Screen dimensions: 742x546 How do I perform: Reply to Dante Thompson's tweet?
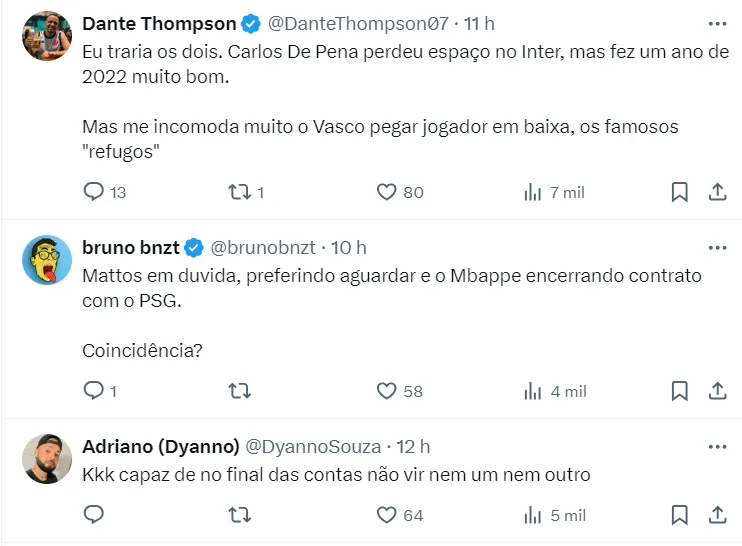pyautogui.click(x=94, y=192)
